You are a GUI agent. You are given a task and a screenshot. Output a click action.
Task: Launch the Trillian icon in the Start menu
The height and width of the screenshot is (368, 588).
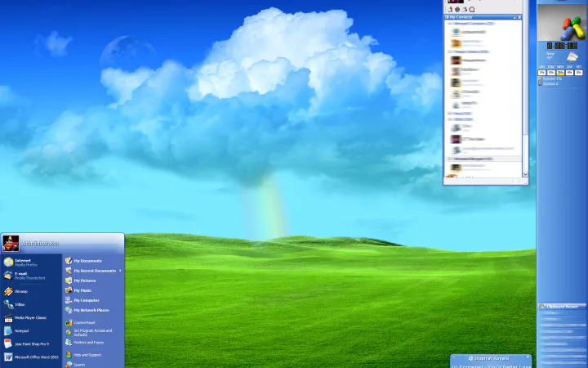point(8,304)
